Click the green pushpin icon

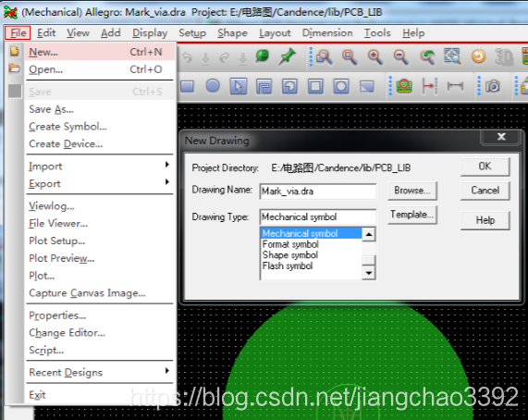point(287,56)
